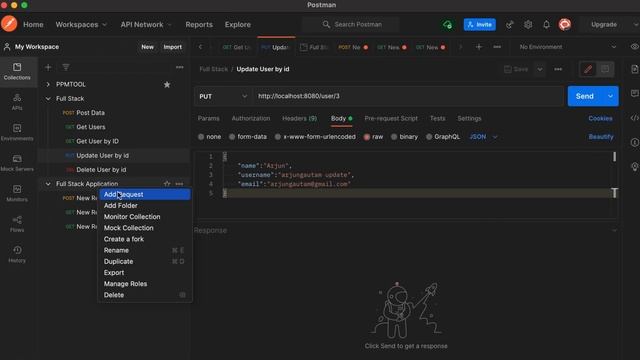Viewport: 640px width, 360px height.
Task: Click the Postman logo icon
Action: [9, 24]
